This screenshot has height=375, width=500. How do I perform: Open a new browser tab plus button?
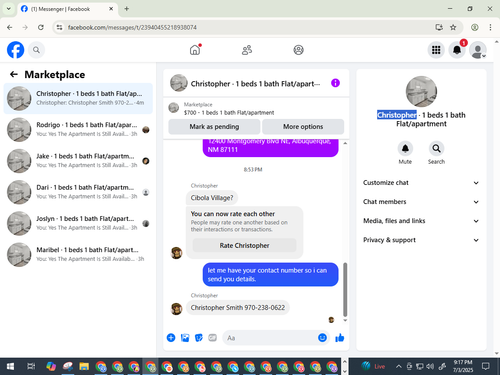(x=127, y=9)
